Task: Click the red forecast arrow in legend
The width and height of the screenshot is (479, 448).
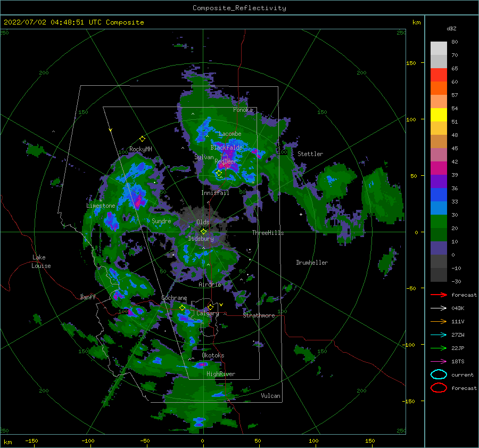Action: (439, 295)
